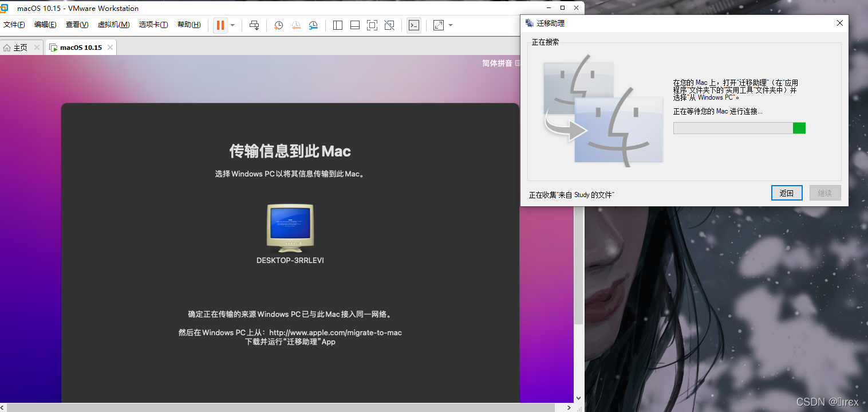Click 返回 in the Migration Assistant window
Screen dimensions: 868x412
coord(787,193)
